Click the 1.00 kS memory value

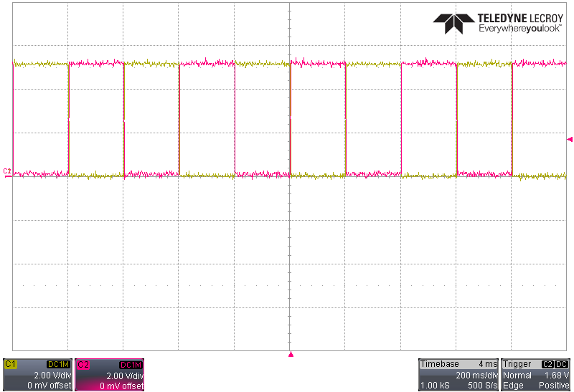click(x=436, y=386)
